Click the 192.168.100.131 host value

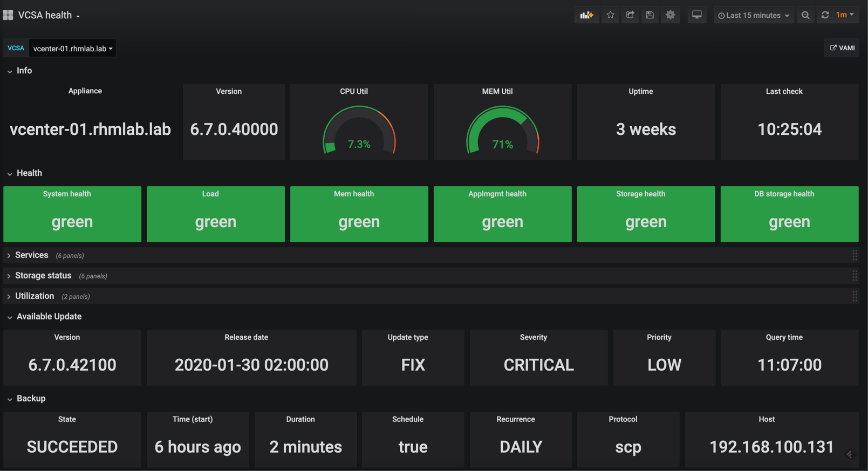[772, 447]
